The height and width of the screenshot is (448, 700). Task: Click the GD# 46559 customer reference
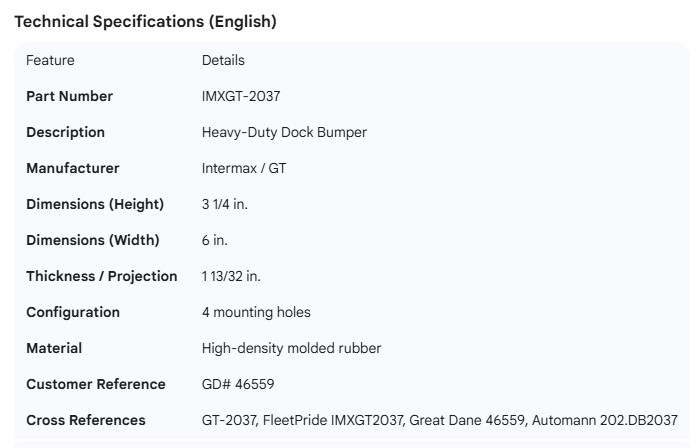pos(238,384)
